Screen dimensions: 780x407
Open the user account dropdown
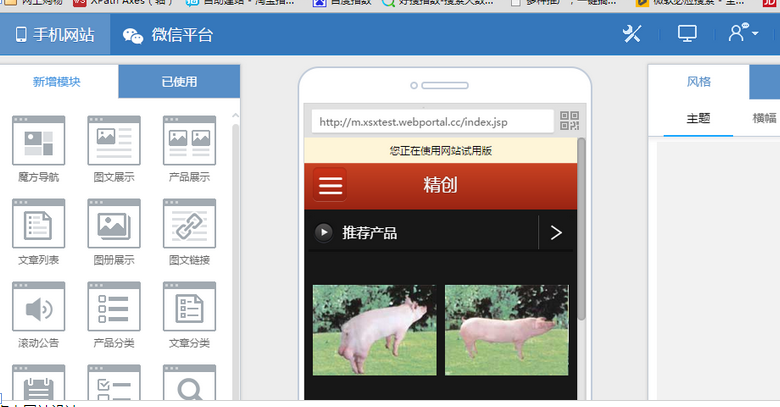coord(743,34)
